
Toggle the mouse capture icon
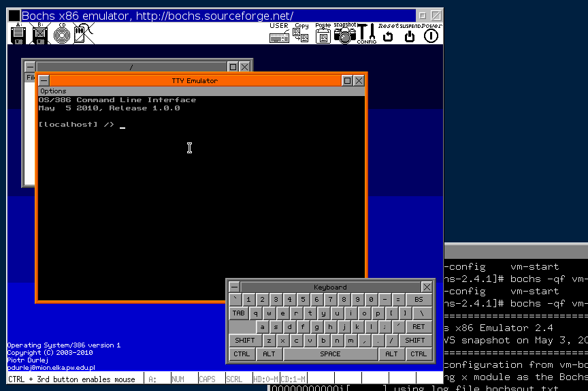click(83, 33)
